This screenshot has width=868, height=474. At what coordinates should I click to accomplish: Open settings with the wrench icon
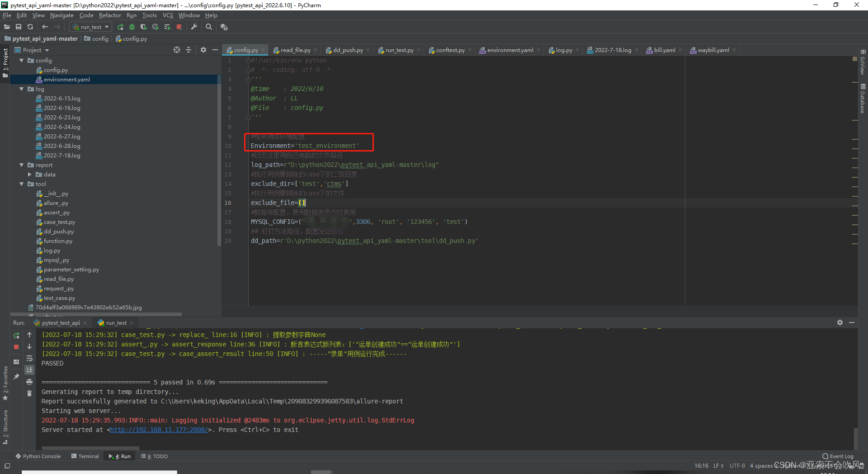194,27
